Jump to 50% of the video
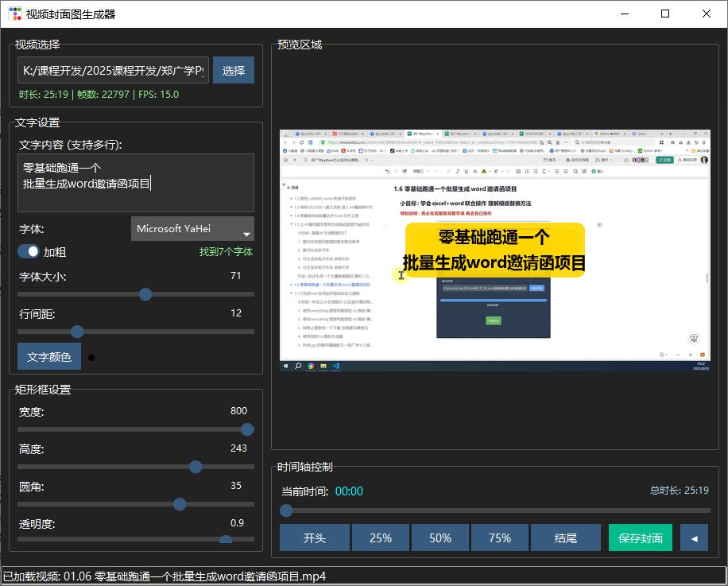This screenshot has width=728, height=586. pos(440,538)
